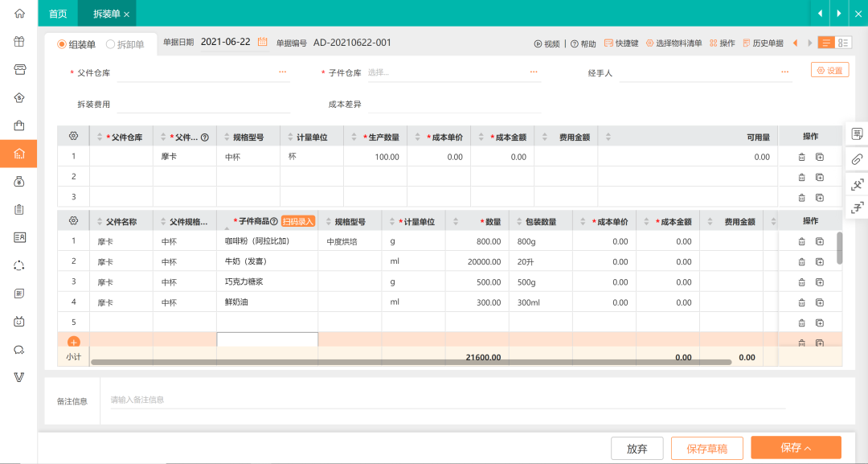The height and width of the screenshot is (464, 868).
Task: Open 选择物料清单
Action: click(674, 43)
